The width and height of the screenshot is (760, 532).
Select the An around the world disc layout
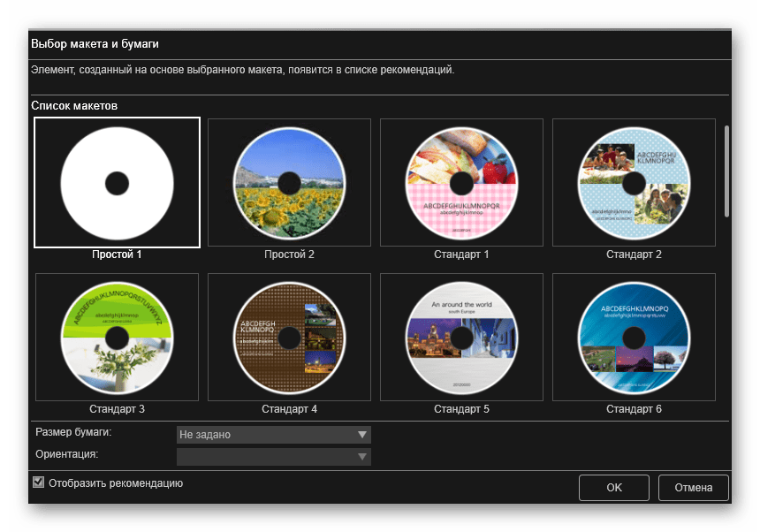click(461, 338)
